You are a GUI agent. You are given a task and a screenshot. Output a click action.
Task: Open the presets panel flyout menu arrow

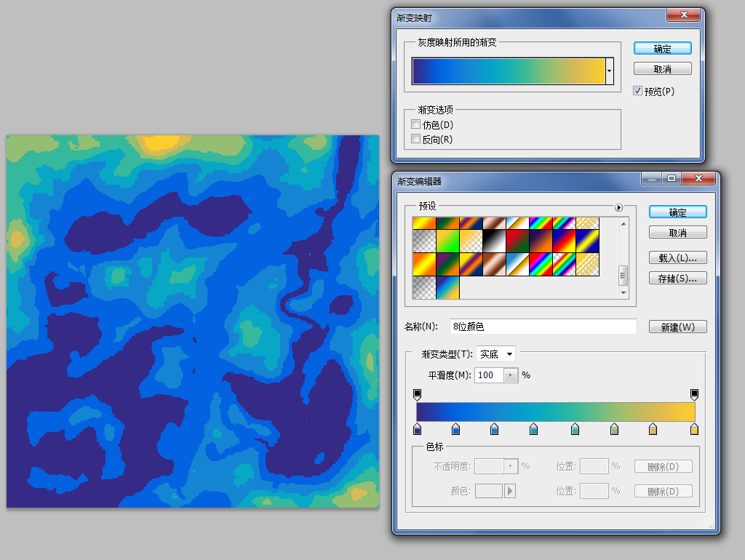[618, 207]
